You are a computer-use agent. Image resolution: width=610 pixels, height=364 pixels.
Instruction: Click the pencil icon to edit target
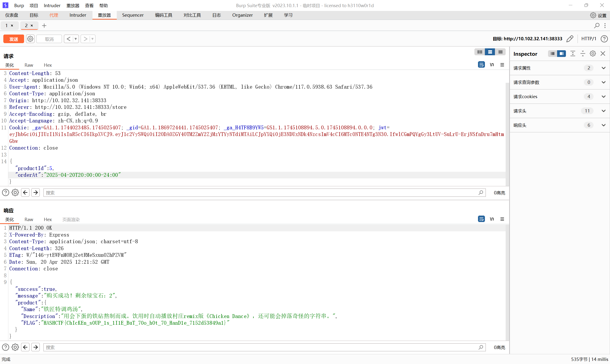coord(570,39)
